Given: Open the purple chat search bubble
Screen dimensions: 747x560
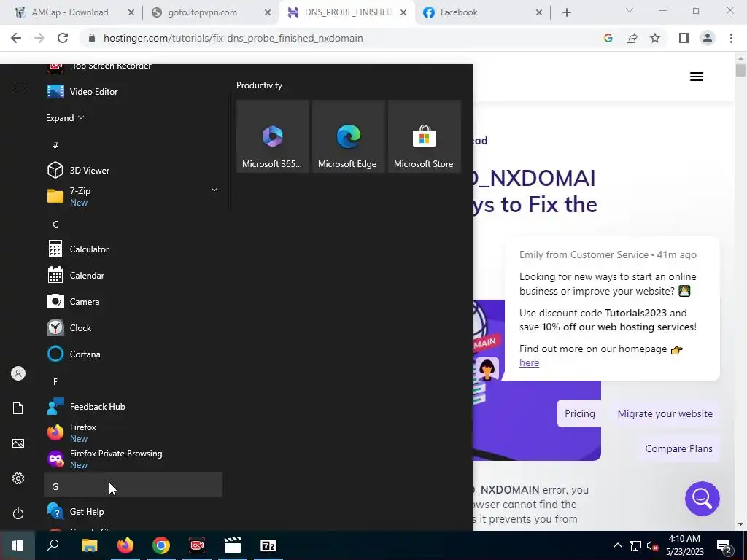Looking at the screenshot, I should 703,499.
